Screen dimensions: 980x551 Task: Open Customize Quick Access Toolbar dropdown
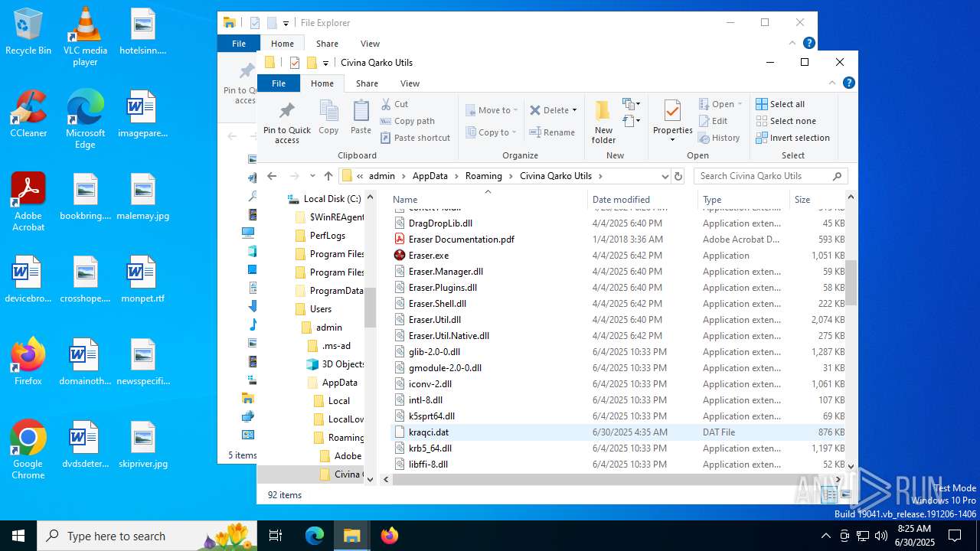(325, 63)
